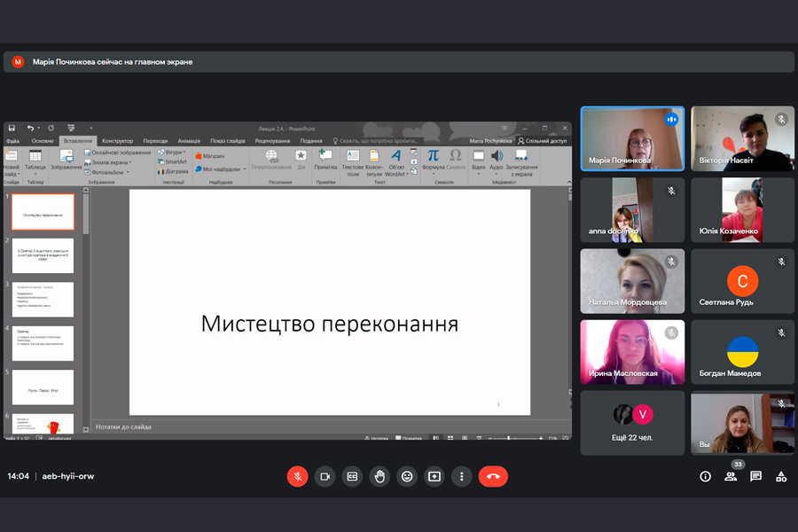
Task: Open the chat panel icon
Action: click(756, 476)
